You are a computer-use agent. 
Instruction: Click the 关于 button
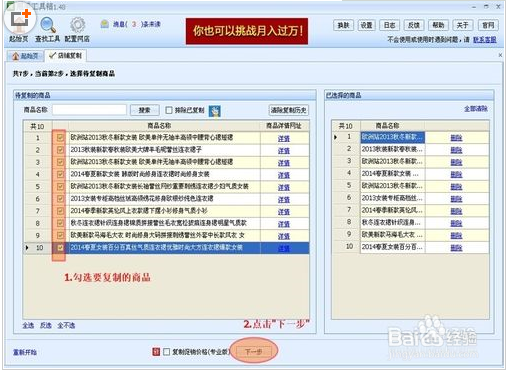pos(462,25)
